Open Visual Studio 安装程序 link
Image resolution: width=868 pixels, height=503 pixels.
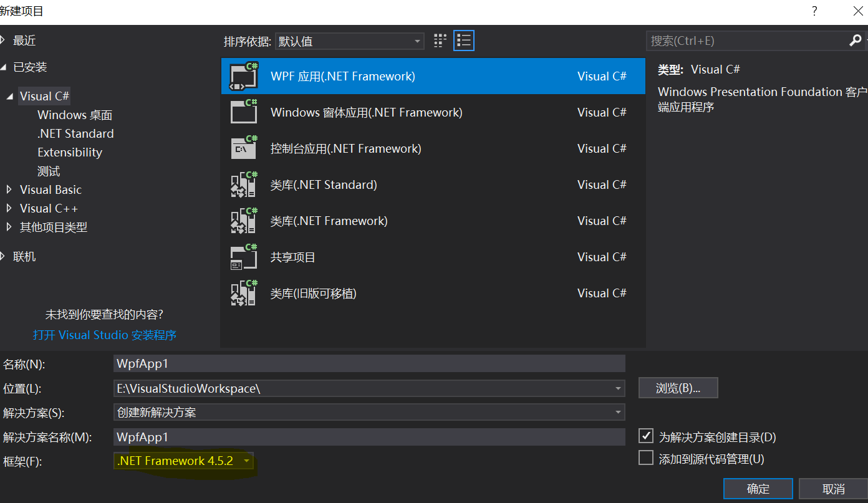[105, 335]
